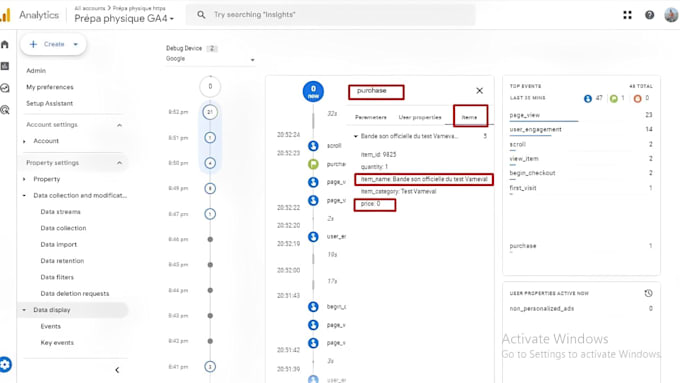Click the green key events count icon
Image resolution: width=680 pixels, height=383 pixels.
pyautogui.click(x=614, y=98)
